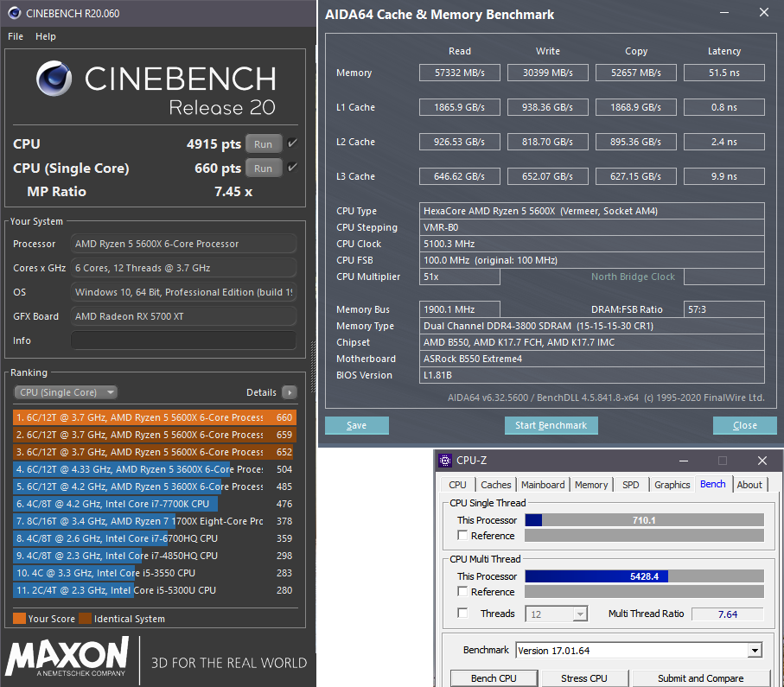Open the Help menu in Cinebench
Screen dimensions: 784x687
coord(46,36)
